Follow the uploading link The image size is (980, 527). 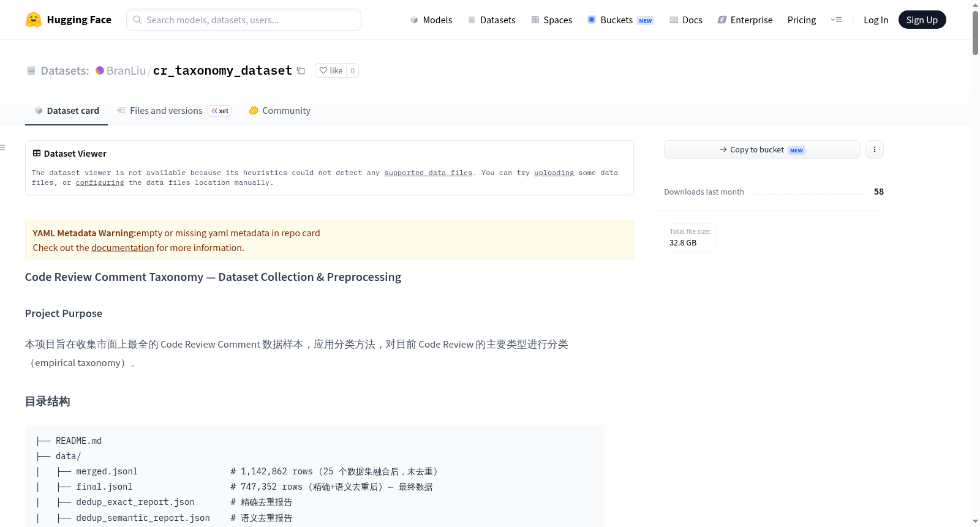click(x=554, y=173)
